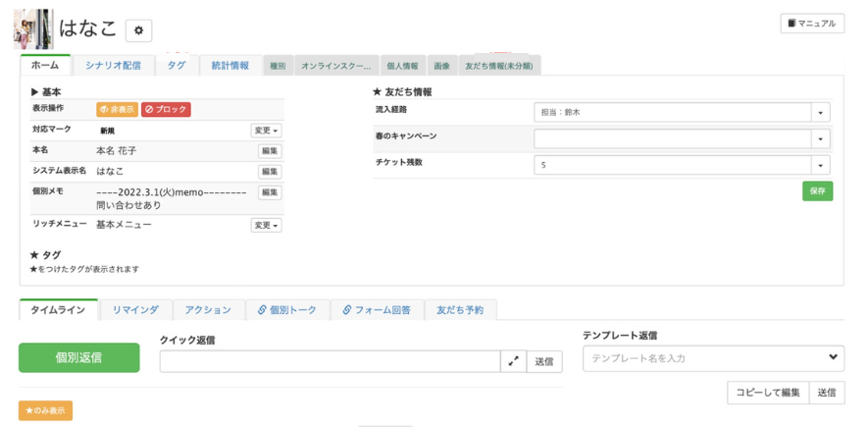
Task: Click the gear settings icon beside はなこ
Action: [138, 30]
